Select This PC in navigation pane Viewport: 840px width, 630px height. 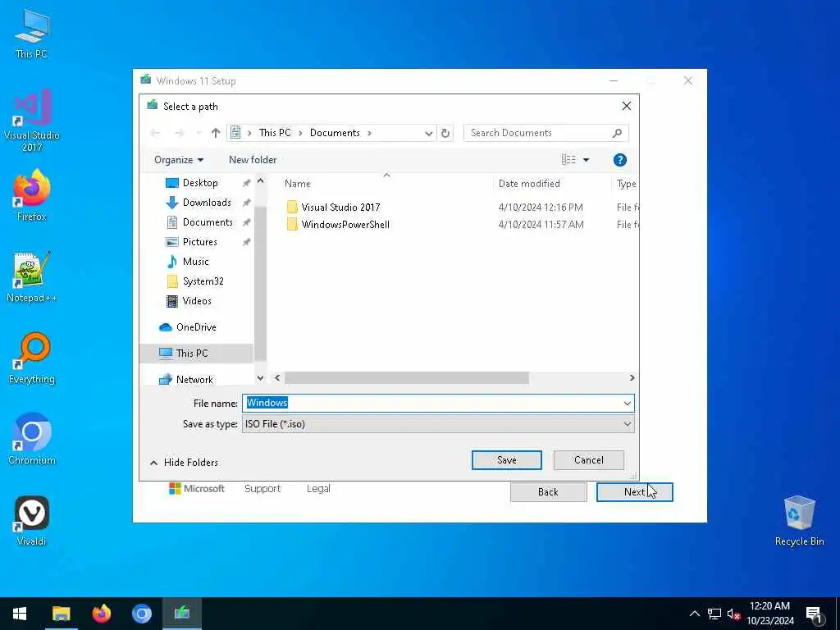192,353
